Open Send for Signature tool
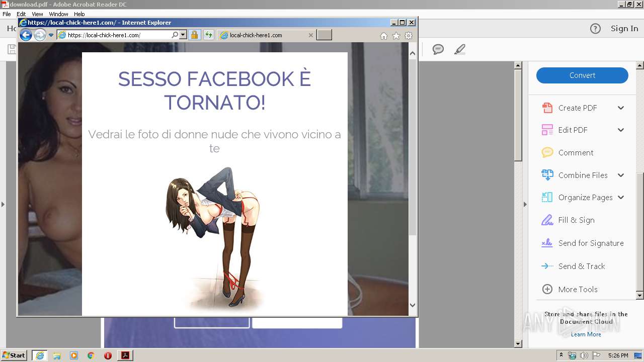Image resolution: width=644 pixels, height=362 pixels. click(x=591, y=243)
